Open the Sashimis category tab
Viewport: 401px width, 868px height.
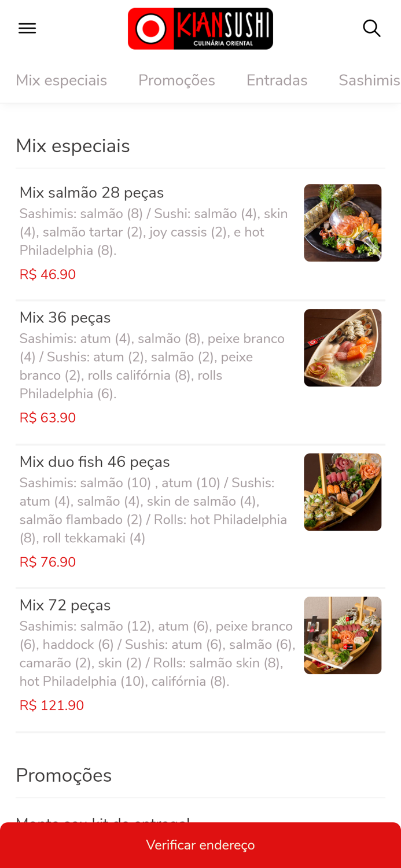(x=369, y=80)
